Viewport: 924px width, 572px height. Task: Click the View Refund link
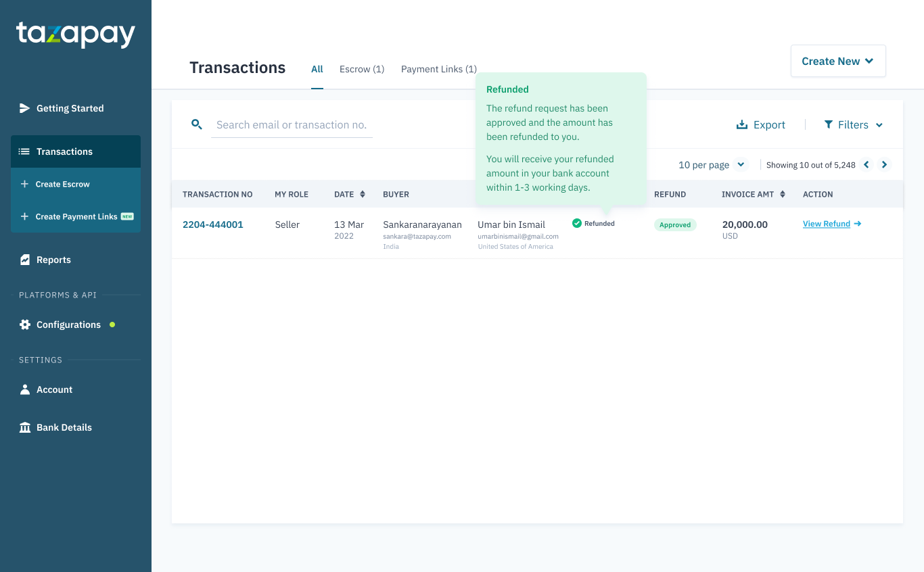click(x=827, y=224)
